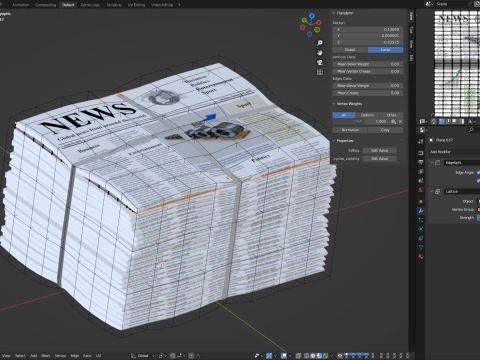The height and width of the screenshot is (360, 480).
Task: Click the vertex weight paste icon
Action: click(394, 122)
